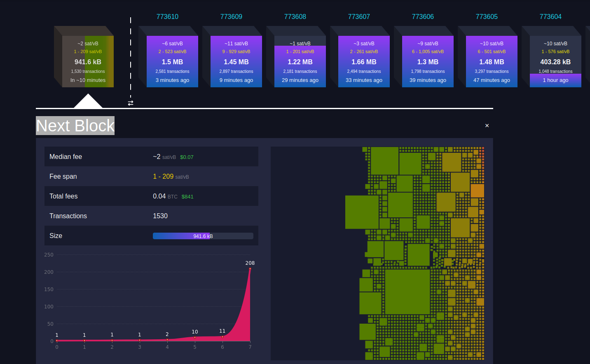Click the data point labeled 2 on the chart
This screenshot has height=364, width=590.
click(x=167, y=340)
